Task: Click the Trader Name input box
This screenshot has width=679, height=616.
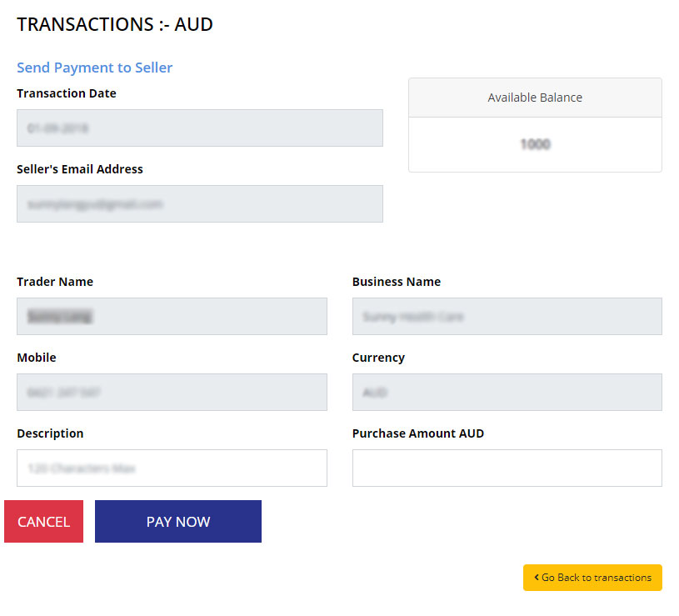Action: click(x=172, y=317)
